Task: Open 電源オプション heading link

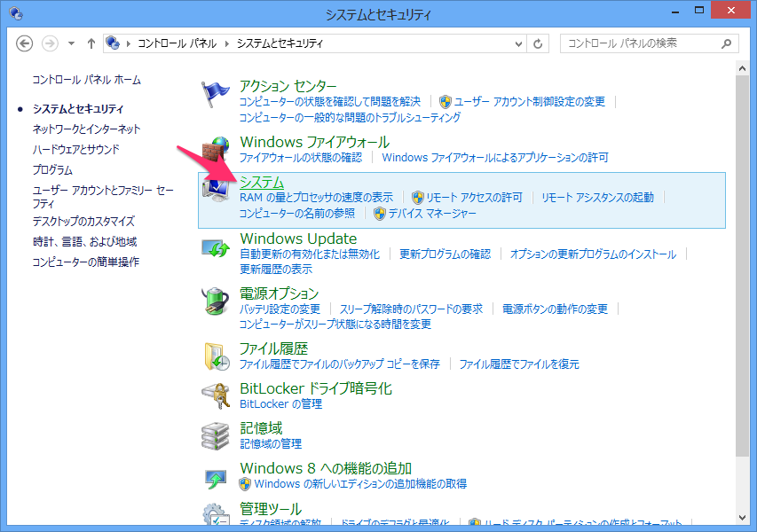Action: [279, 293]
